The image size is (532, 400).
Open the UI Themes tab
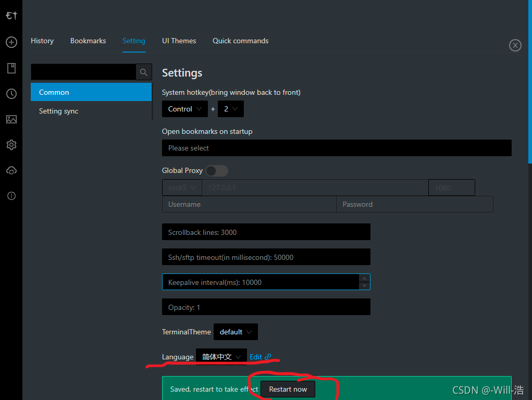click(179, 41)
